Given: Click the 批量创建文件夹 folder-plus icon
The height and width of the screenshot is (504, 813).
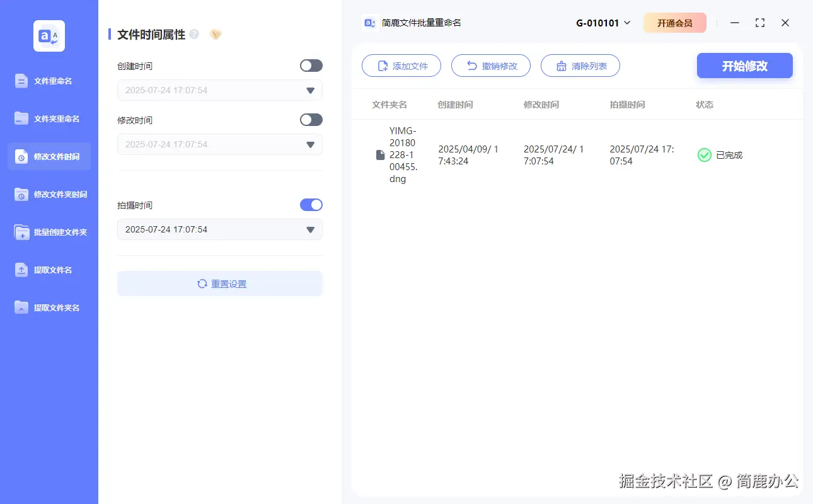Looking at the screenshot, I should click(21, 232).
